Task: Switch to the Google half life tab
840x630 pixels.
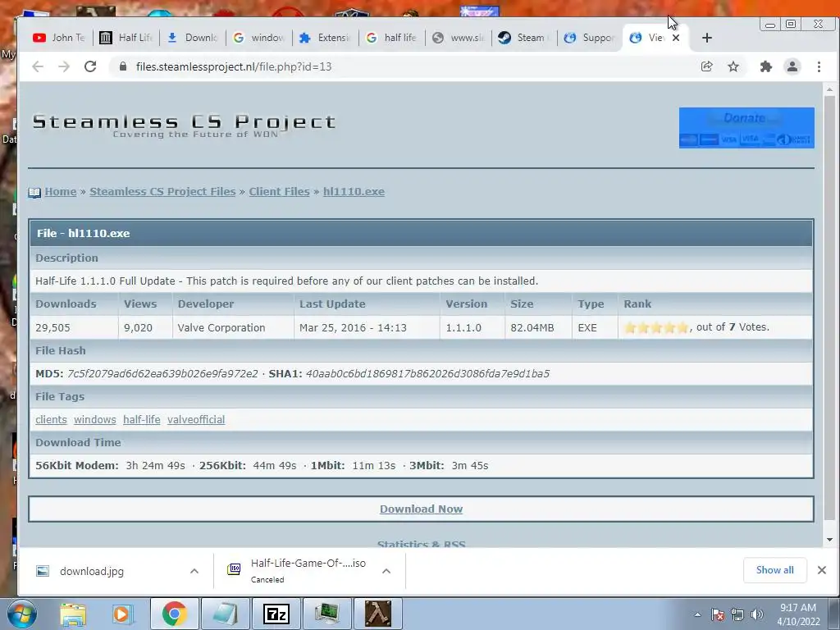Action: (392, 38)
